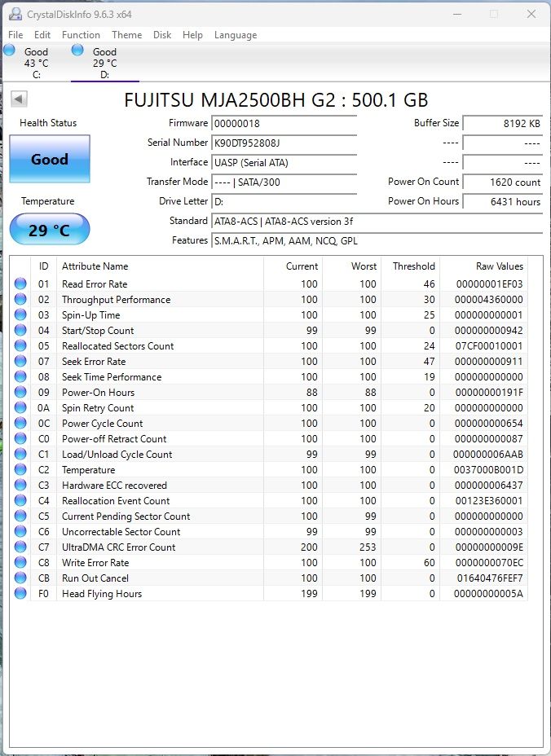The image size is (551, 756).
Task: Click the Interface field UASP (Serial ATA)
Action: (284, 162)
